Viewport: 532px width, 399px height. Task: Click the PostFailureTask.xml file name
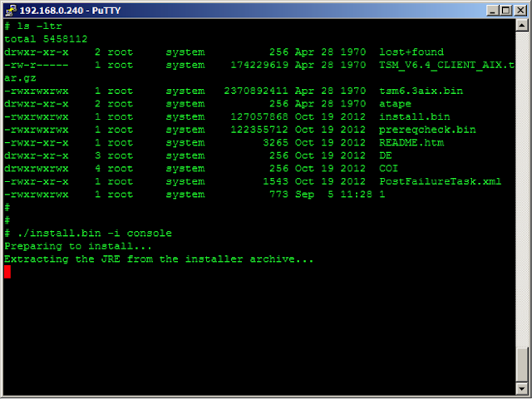coord(440,181)
